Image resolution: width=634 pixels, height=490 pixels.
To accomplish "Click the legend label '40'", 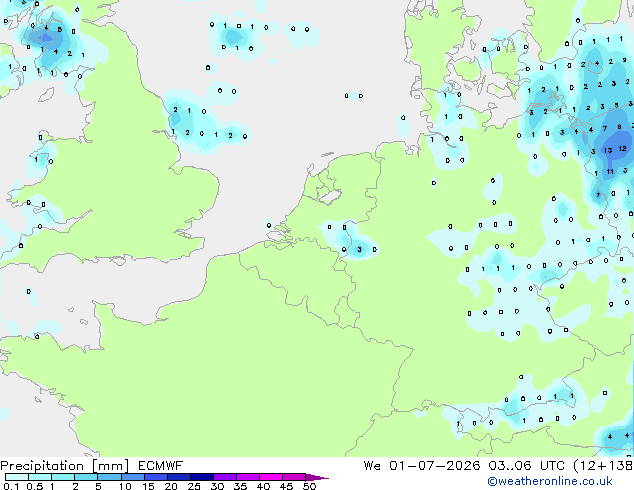I will [263, 486].
